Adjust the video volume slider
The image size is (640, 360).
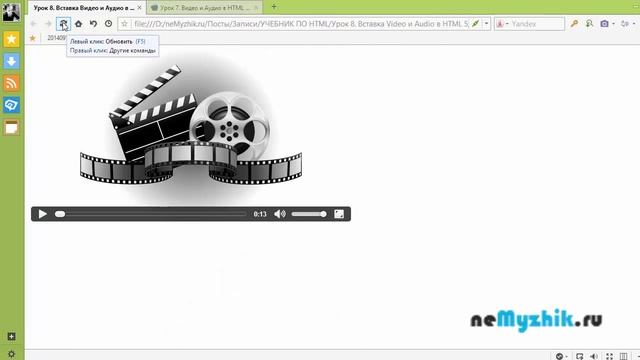(x=309, y=214)
